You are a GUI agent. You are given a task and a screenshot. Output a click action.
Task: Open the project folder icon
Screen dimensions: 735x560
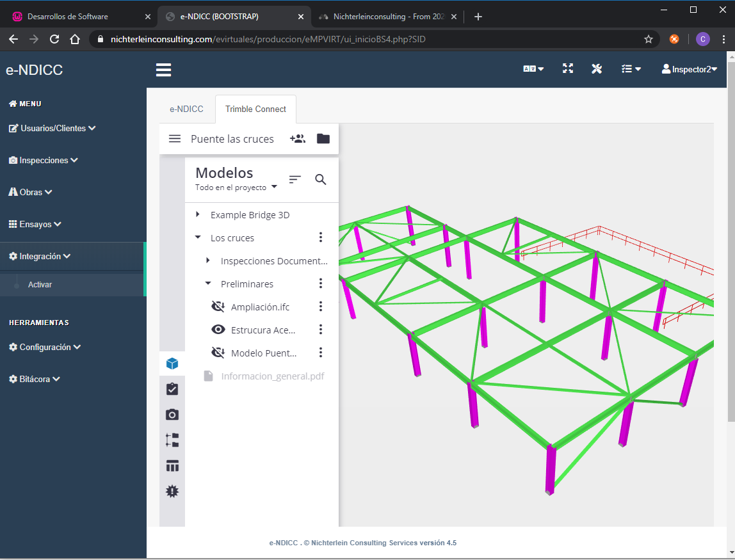(x=323, y=139)
